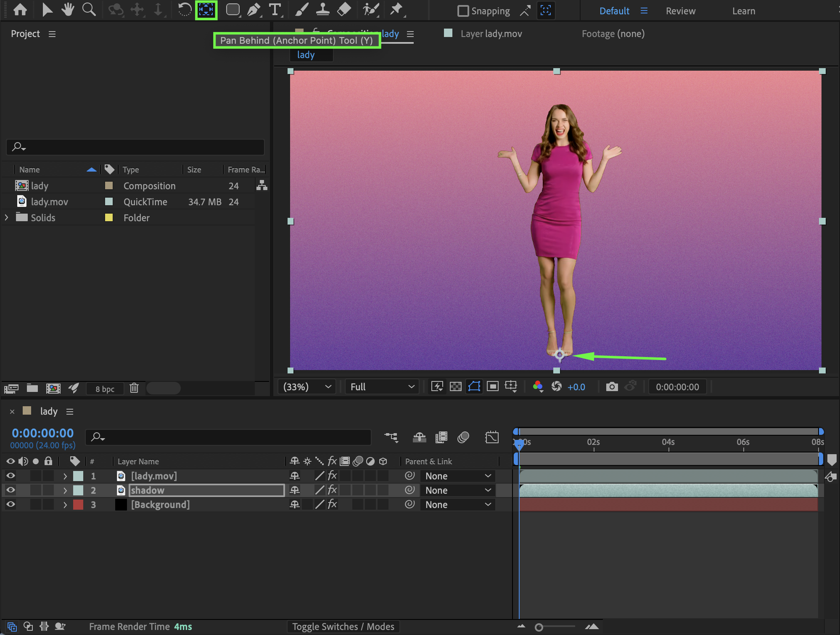Click Toggle Switches / Modes button
The height and width of the screenshot is (635, 840).
pos(343,627)
